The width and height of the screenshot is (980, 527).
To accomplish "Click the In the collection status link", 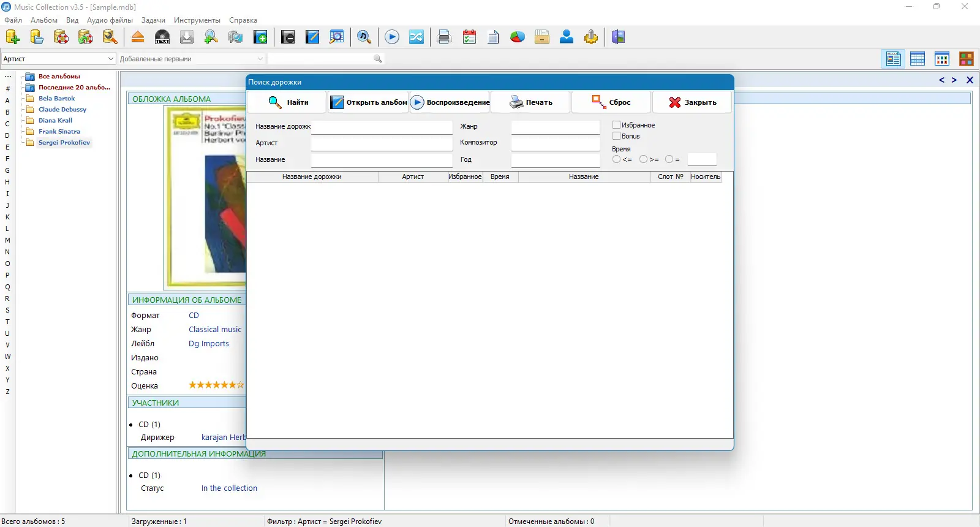I will [x=229, y=488].
